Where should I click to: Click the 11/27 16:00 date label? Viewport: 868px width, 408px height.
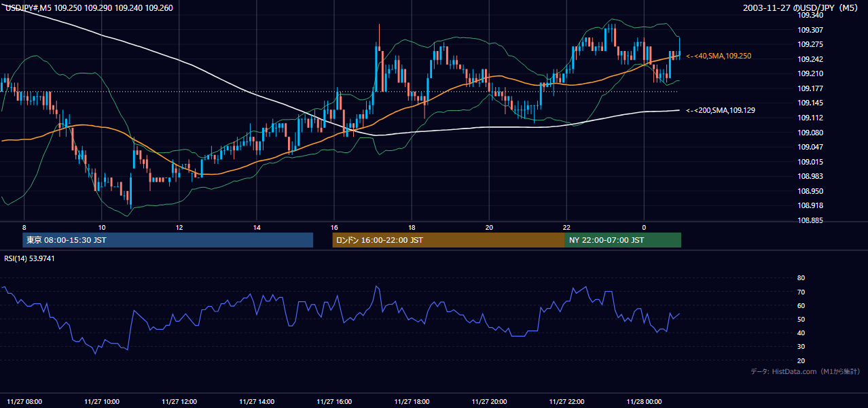(x=334, y=401)
